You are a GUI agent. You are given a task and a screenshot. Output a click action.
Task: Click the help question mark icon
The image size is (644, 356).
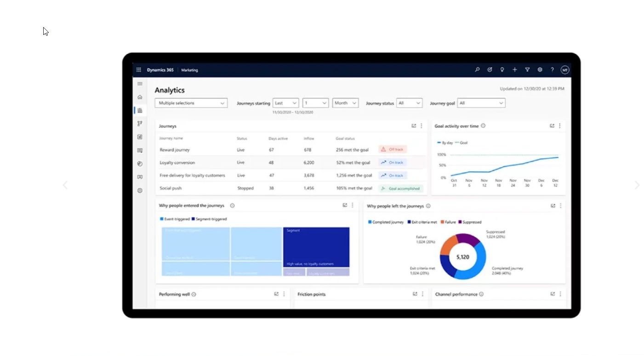(x=552, y=70)
